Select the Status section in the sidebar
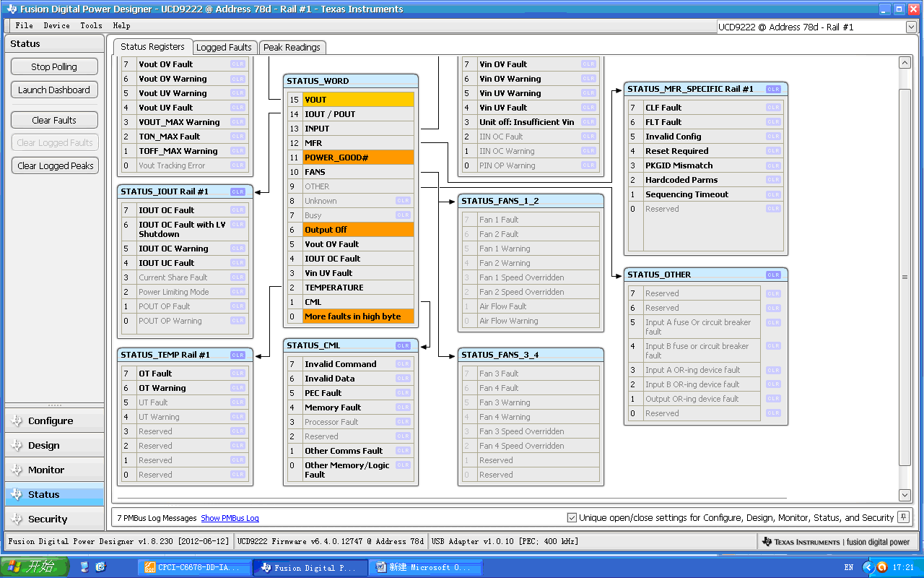Viewport: 924px width, 578px height. 54,494
